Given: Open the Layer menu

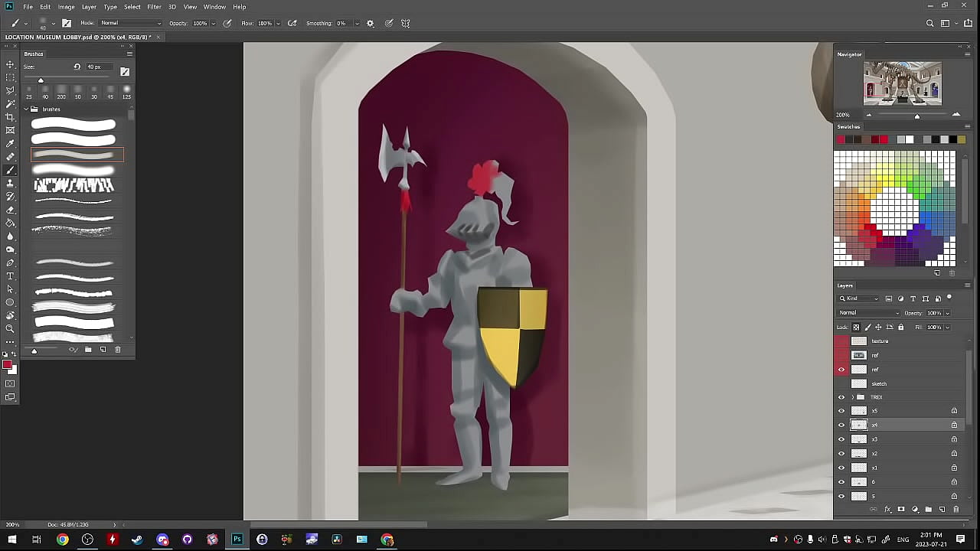Looking at the screenshot, I should [89, 7].
